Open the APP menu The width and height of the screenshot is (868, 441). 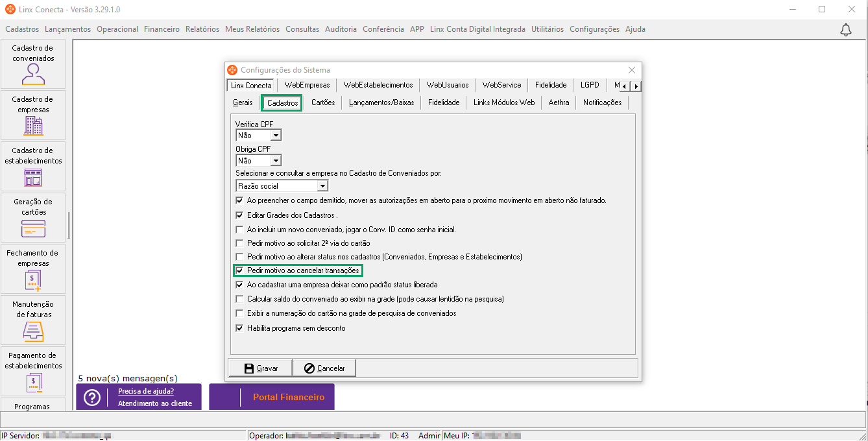pyautogui.click(x=417, y=29)
